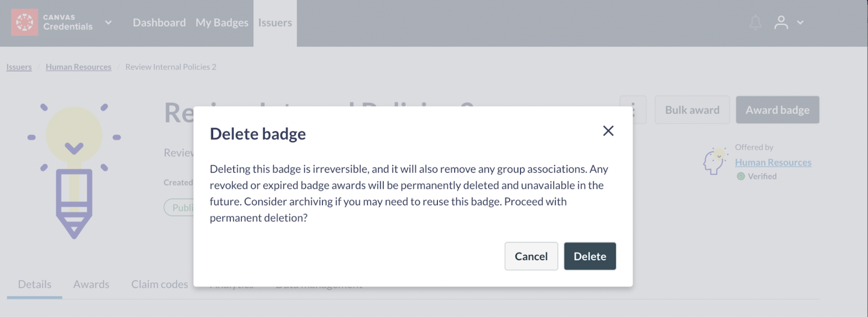Open the Claim codes tab
The width and height of the screenshot is (868, 317).
pos(159,284)
